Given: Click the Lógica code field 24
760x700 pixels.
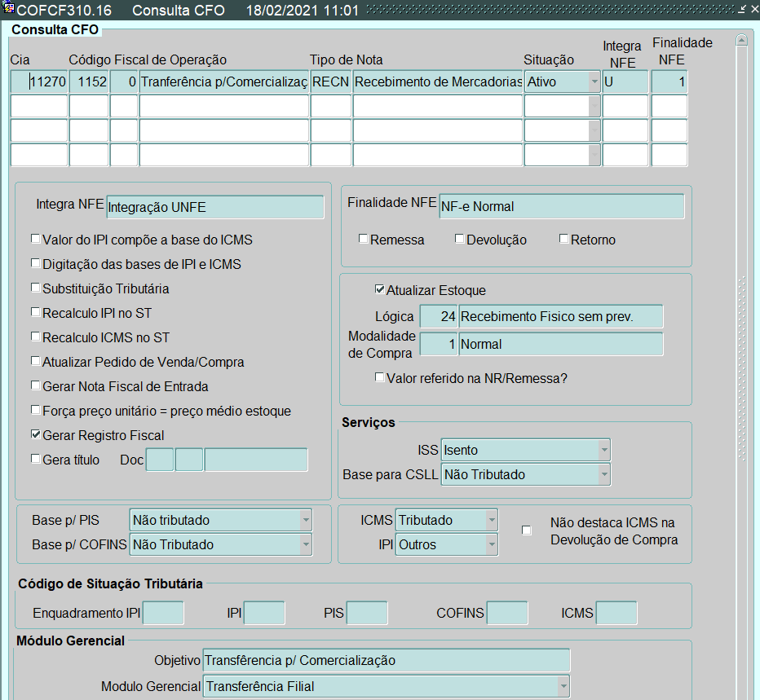Looking at the screenshot, I should tap(438, 316).
